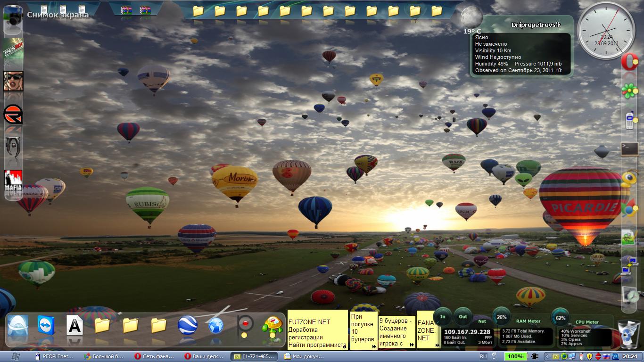Click the 100% battery level indicator
Screen dimensions: 644x362
[516, 356]
